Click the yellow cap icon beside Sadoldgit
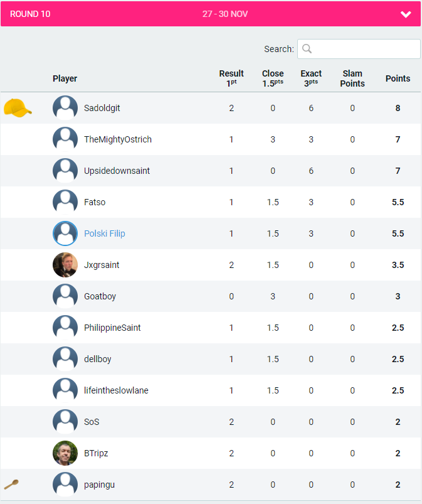422x504 pixels. [18, 108]
